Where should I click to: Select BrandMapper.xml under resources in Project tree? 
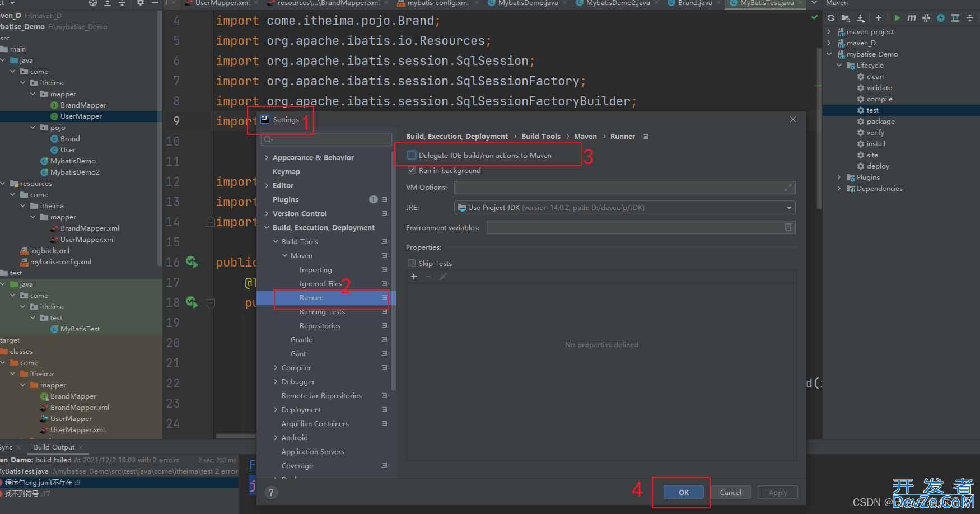pyautogui.click(x=90, y=228)
